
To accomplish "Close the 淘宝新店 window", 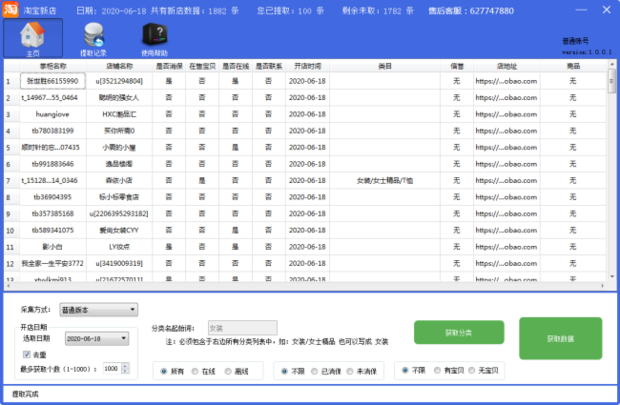I will point(606,10).
